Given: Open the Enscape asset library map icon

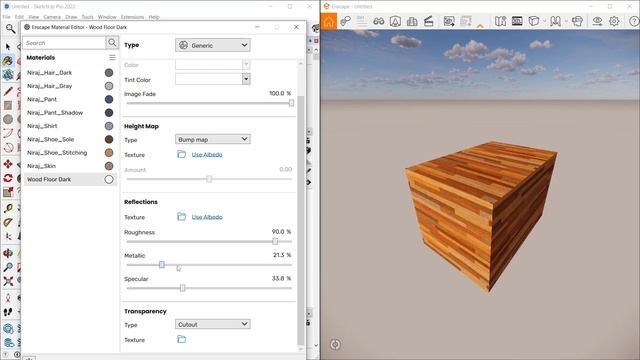Looking at the screenshot, I should [x=500, y=21].
